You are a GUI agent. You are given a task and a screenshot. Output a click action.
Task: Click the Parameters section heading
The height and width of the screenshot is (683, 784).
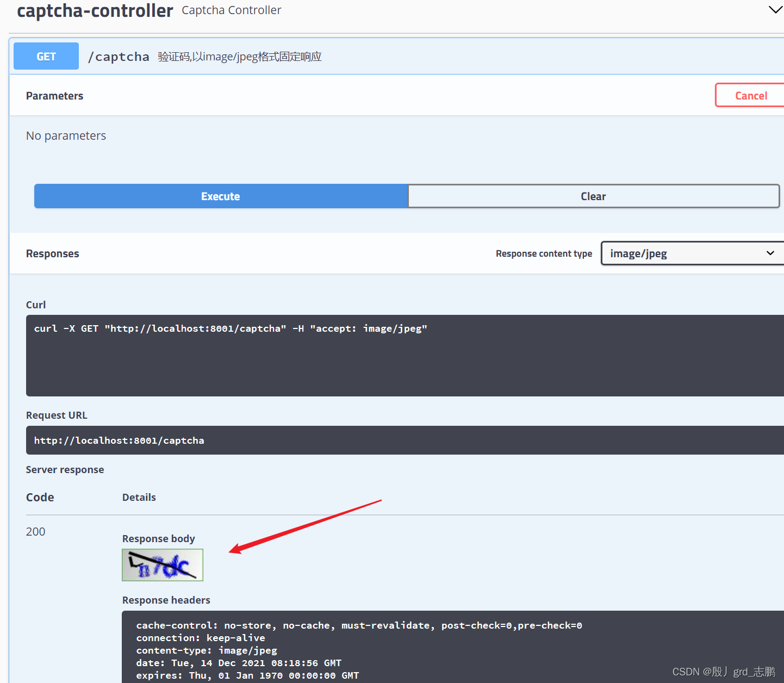click(54, 96)
